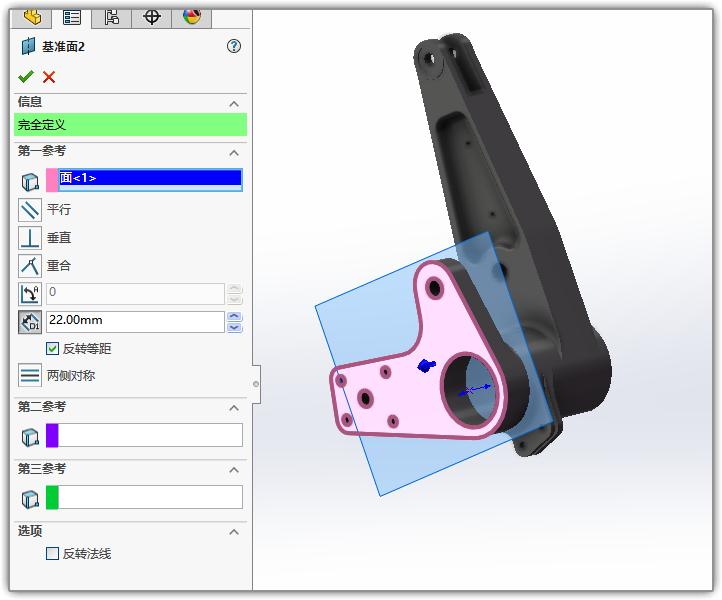Click the third reference selection icon
The image size is (722, 600).
coord(30,500)
